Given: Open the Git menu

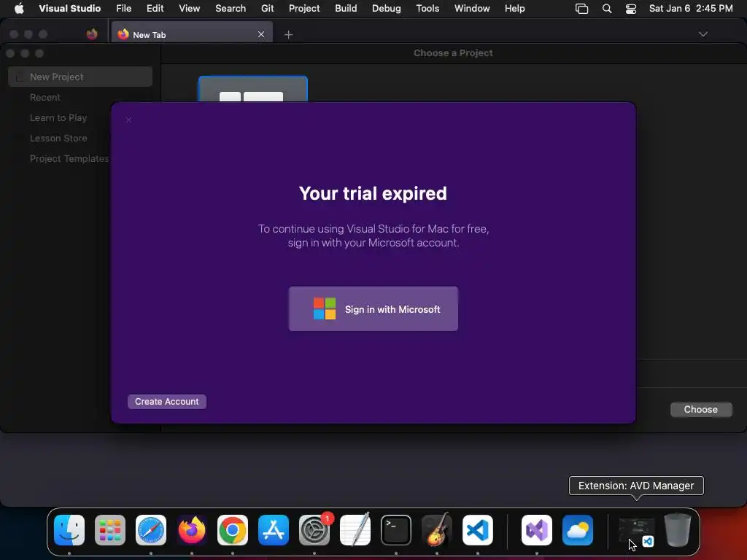Looking at the screenshot, I should point(267,9).
